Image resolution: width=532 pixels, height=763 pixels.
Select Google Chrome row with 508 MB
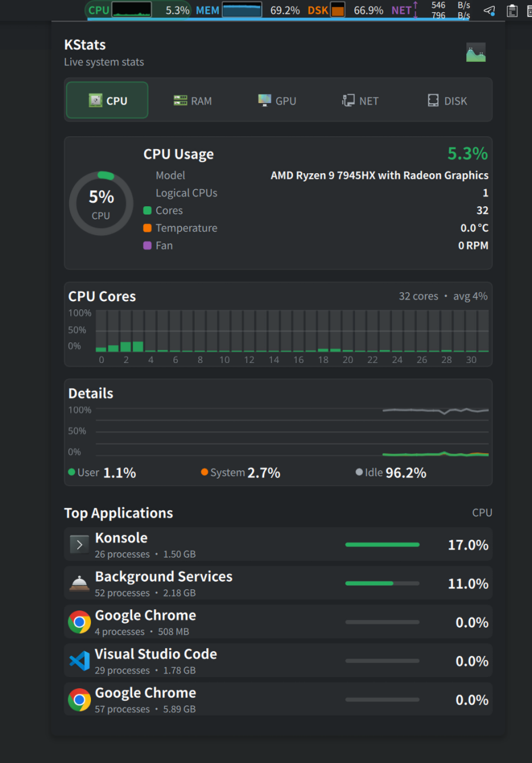[278, 622]
